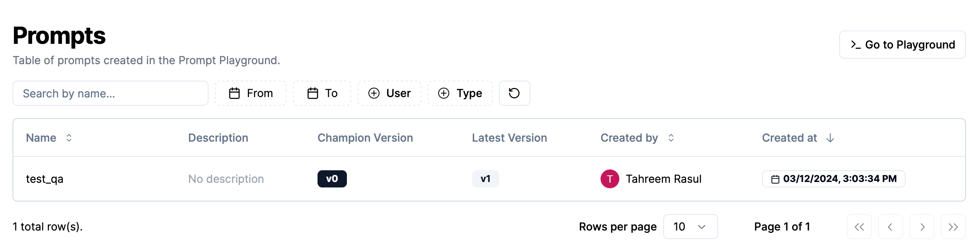Image resolution: width=980 pixels, height=245 pixels.
Task: Go to the next page
Action: [x=922, y=227]
